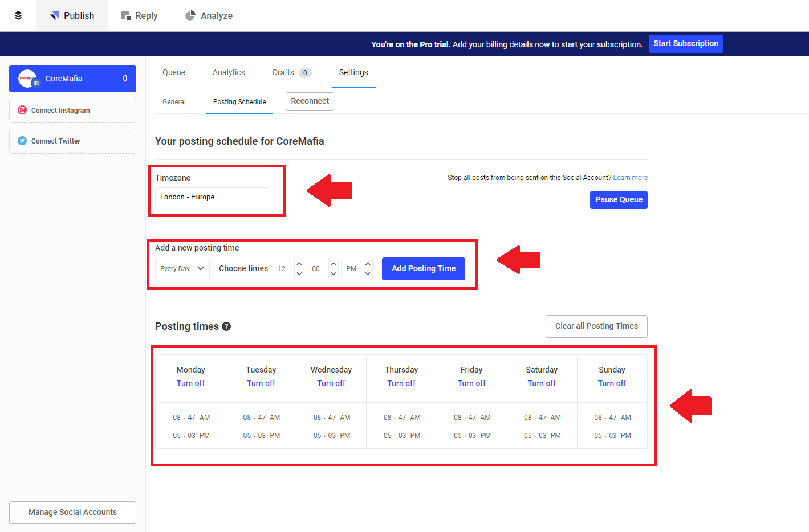The width and height of the screenshot is (809, 532).
Task: Increase the minutes with up arrow
Action: [x=334, y=264]
